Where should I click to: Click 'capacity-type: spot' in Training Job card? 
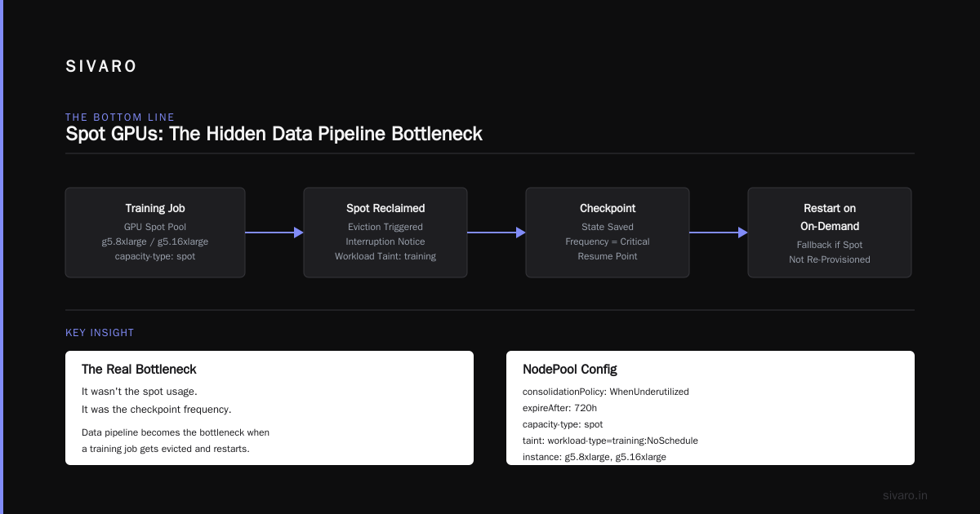click(155, 256)
